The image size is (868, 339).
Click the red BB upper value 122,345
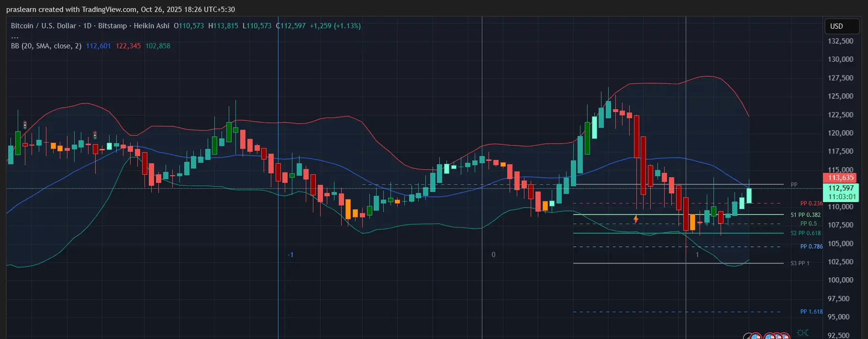tap(128, 46)
